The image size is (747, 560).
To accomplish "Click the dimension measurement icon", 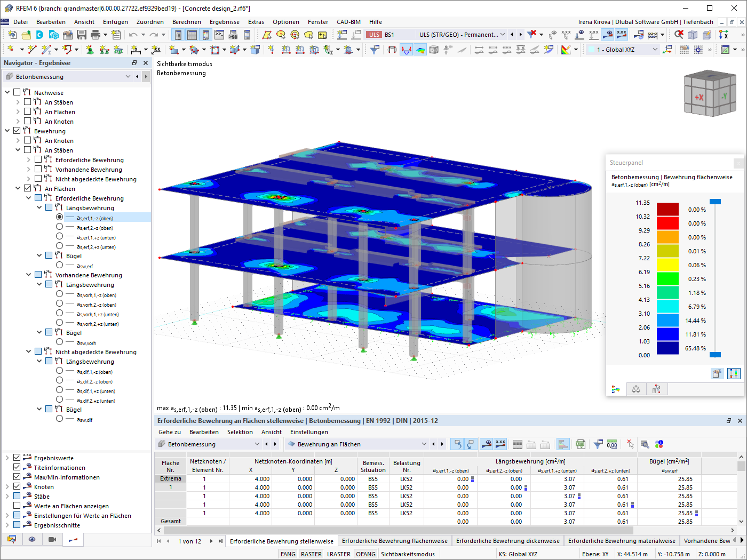I will 136,50.
